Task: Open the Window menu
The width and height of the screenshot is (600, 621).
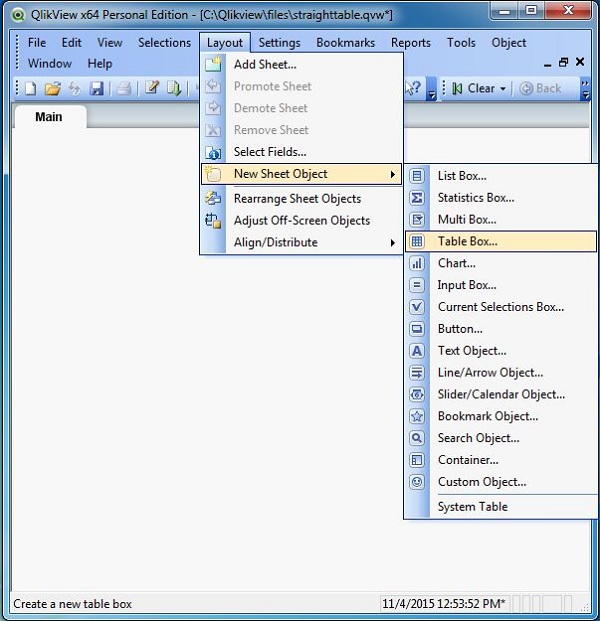Action: [50, 63]
